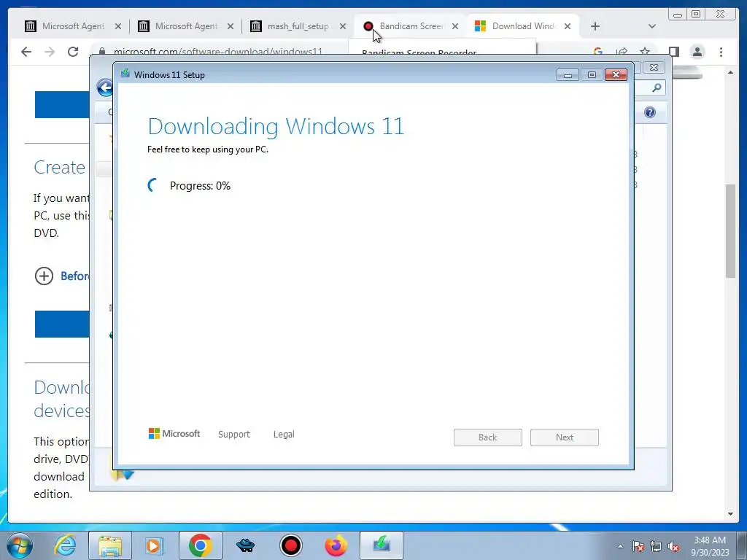Go forward in Chrome browser
Viewport: 747px width, 560px height.
[50, 52]
